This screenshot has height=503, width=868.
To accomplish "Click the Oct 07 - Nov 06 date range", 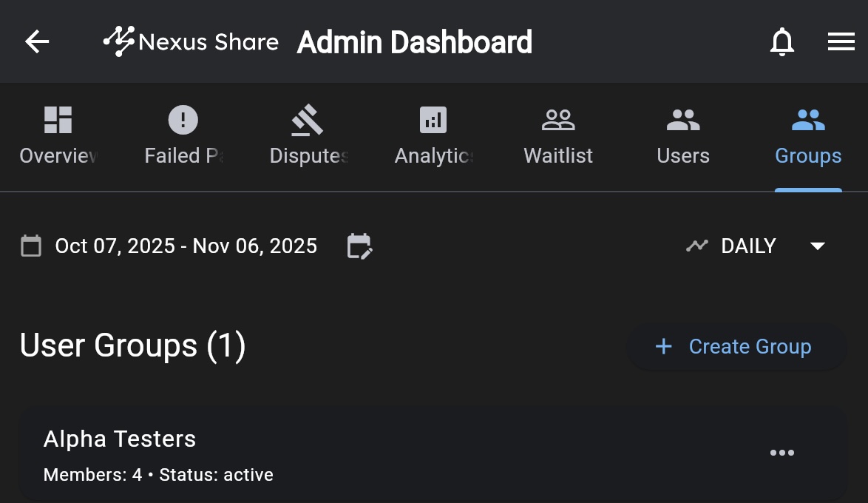I will 186,246.
